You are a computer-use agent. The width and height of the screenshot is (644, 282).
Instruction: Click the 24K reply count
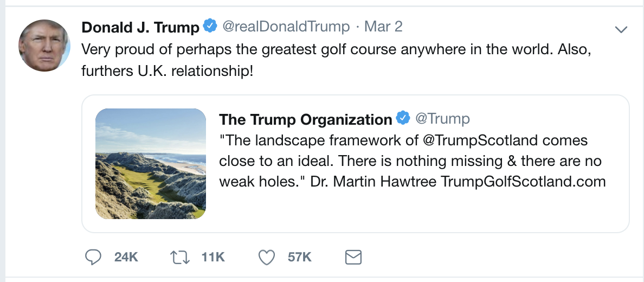126,257
